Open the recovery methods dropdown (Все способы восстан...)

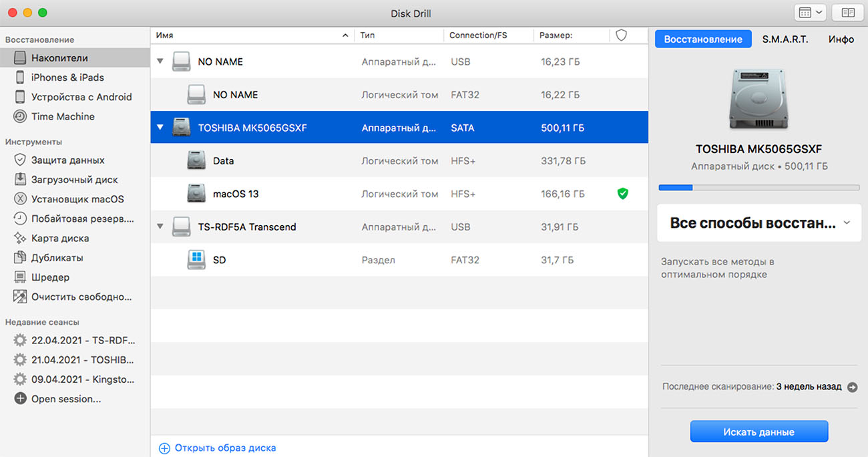coord(759,223)
